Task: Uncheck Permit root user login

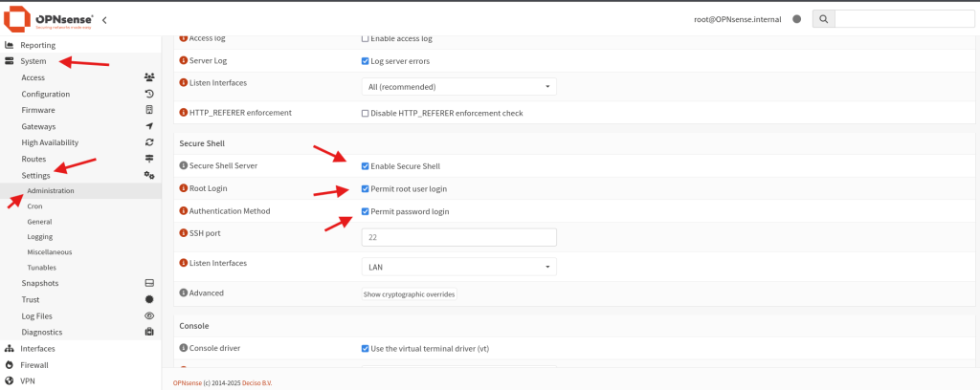Action: point(366,189)
